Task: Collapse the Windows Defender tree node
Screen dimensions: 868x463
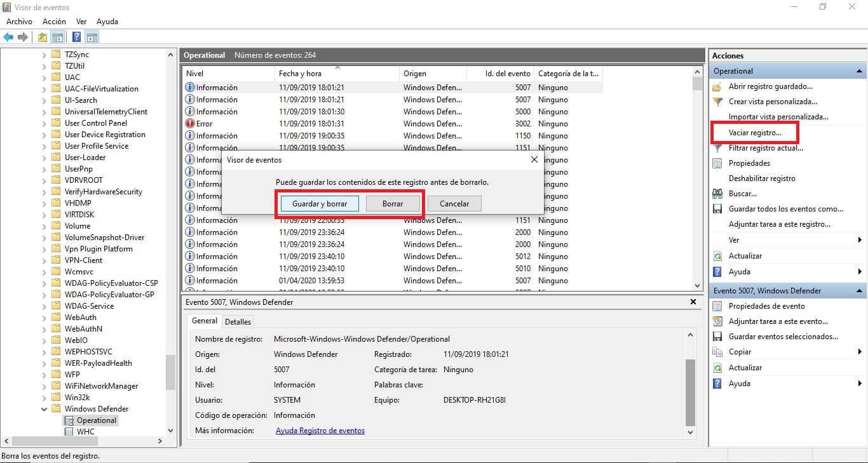Action: [x=44, y=409]
